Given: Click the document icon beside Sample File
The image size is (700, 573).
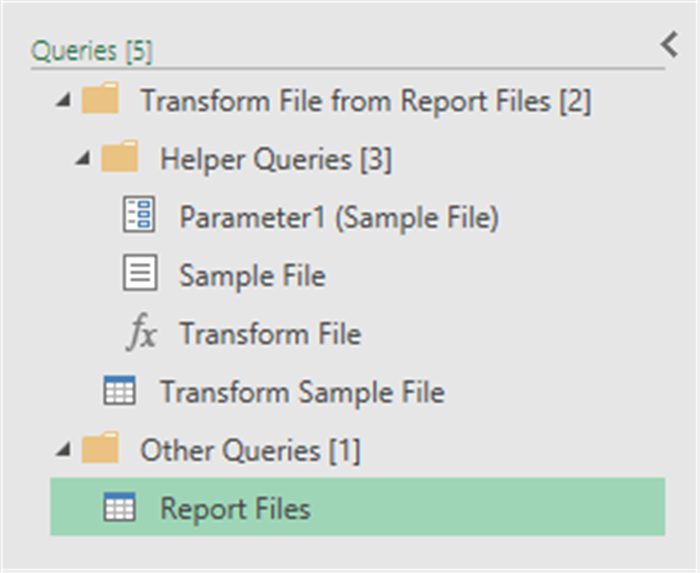Looking at the screenshot, I should click(139, 274).
